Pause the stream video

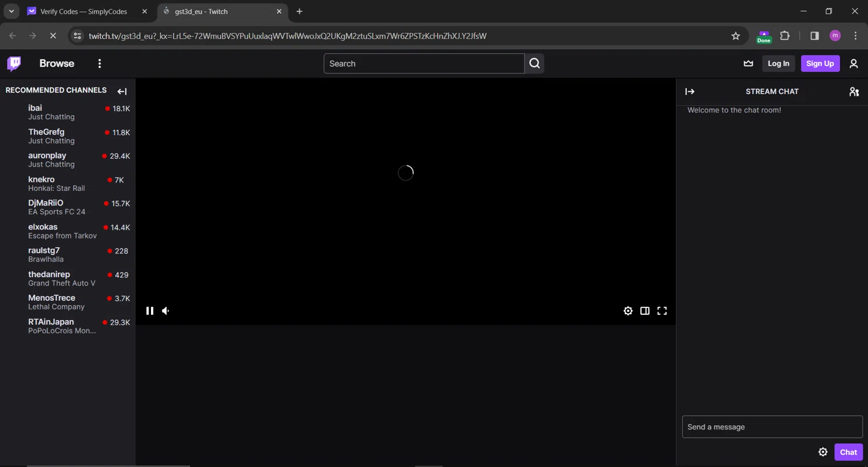150,311
